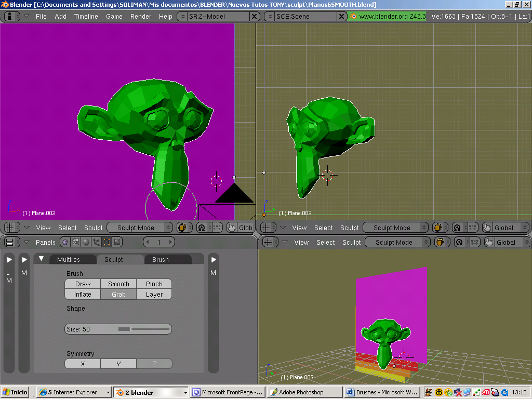Open Sculpt Mode dropdown in lower right header
Screen dimensions: 532x399
tap(397, 242)
